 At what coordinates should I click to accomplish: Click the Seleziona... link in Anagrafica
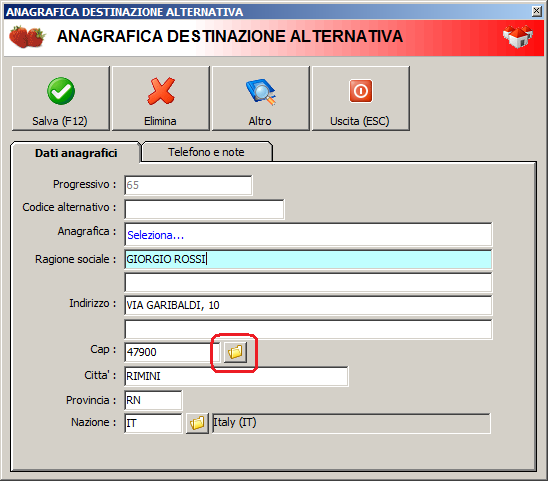(x=156, y=235)
